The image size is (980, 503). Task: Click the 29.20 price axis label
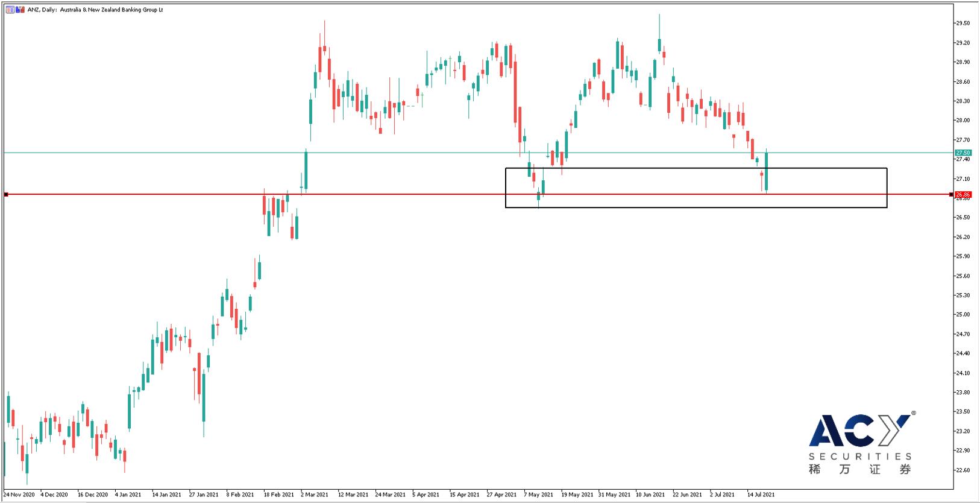pyautogui.click(x=963, y=43)
